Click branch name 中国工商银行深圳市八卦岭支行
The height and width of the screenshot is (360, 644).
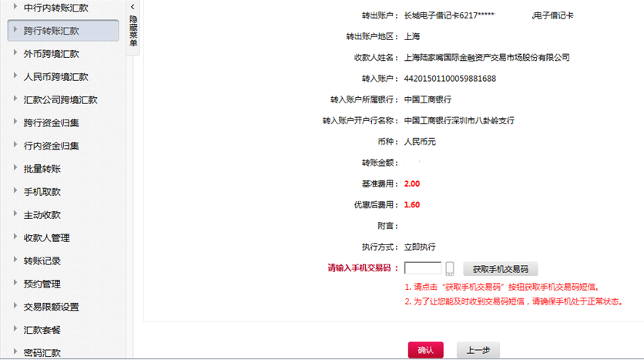pyautogui.click(x=459, y=121)
